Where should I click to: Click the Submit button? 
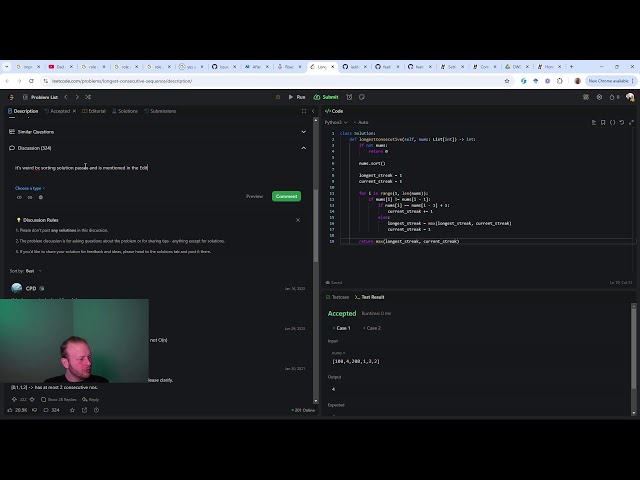click(x=326, y=97)
